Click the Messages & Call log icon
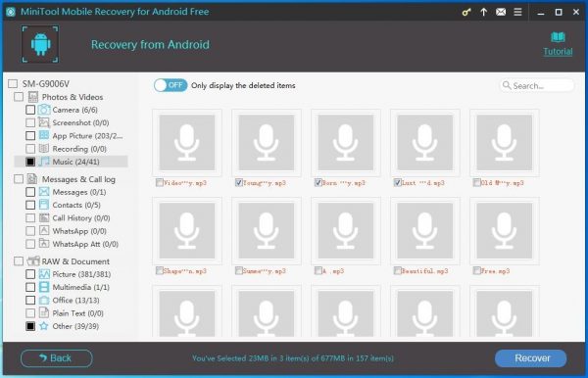 click(32, 178)
